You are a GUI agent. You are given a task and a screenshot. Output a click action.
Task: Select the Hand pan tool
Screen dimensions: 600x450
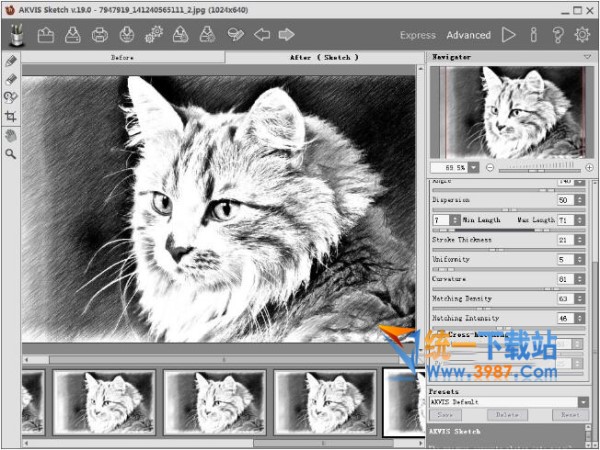tap(11, 135)
